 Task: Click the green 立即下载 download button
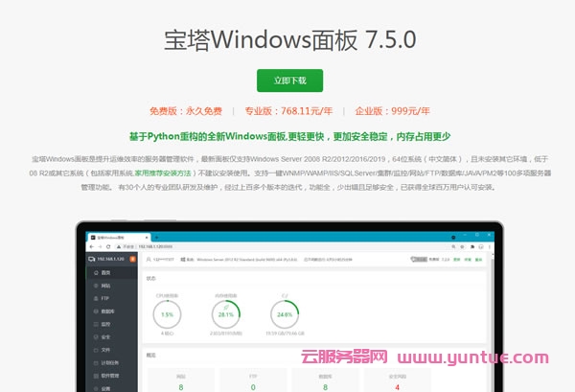289,80
